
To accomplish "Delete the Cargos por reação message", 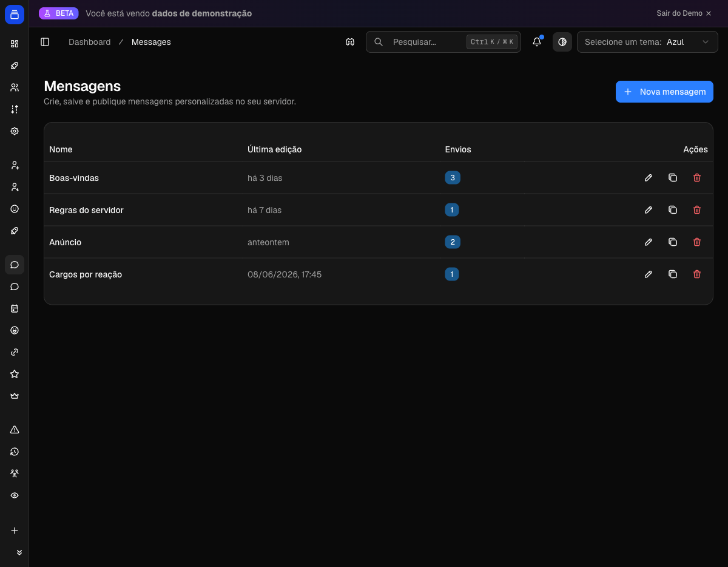I will pos(697,274).
